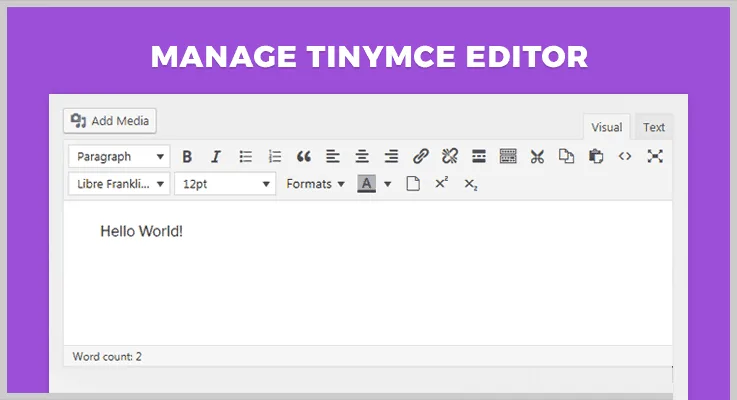737x400 pixels.
Task: Apply superscript formatting
Action: (x=441, y=184)
